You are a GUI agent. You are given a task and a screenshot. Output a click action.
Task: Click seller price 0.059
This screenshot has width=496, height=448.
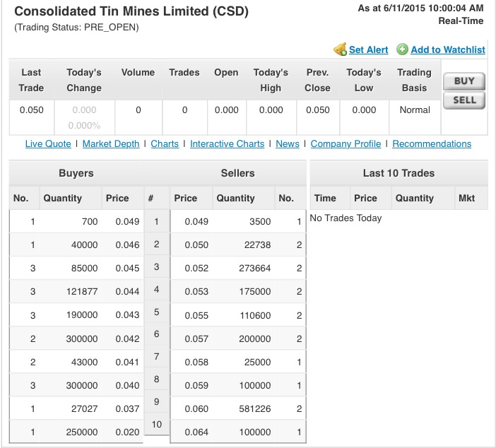[196, 385]
